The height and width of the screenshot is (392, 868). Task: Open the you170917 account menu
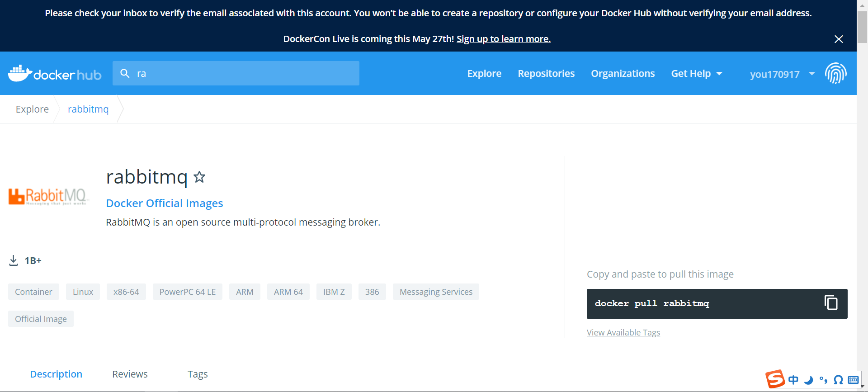[782, 74]
